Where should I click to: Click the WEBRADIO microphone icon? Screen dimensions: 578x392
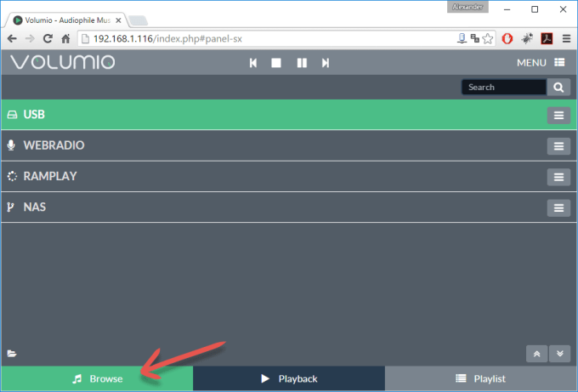[11, 145]
